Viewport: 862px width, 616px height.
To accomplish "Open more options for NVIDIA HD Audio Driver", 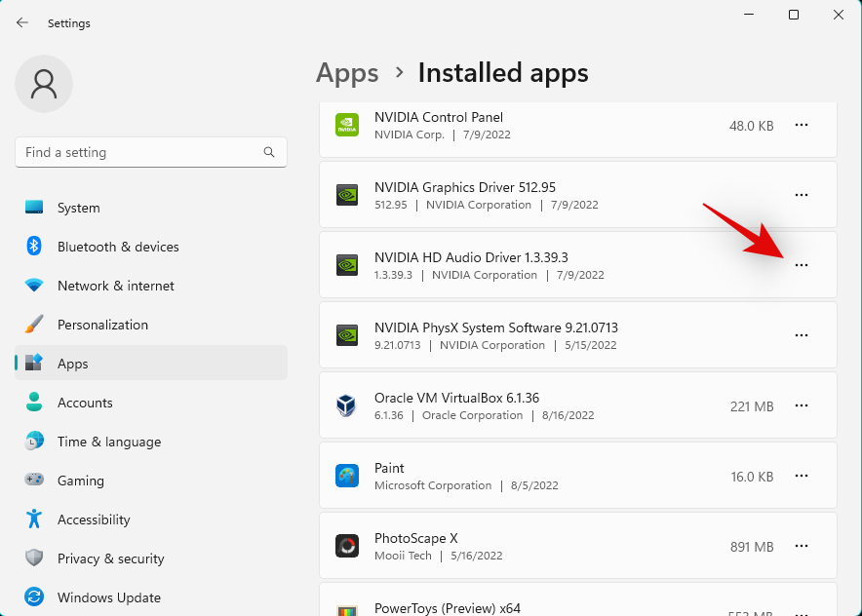I will 802,265.
